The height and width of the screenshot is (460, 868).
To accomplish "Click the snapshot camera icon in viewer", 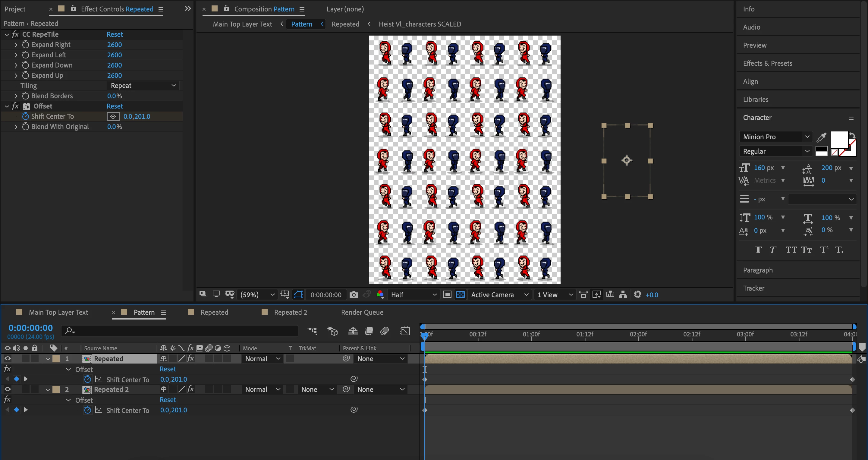I will [x=354, y=295].
